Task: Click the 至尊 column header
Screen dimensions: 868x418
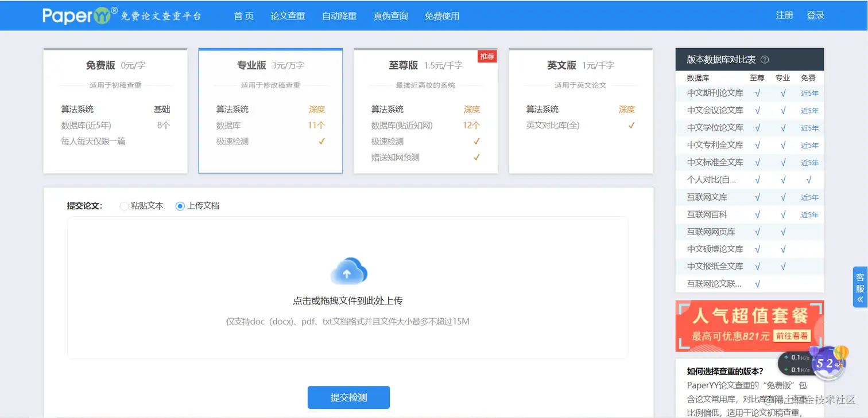Action: (757, 78)
